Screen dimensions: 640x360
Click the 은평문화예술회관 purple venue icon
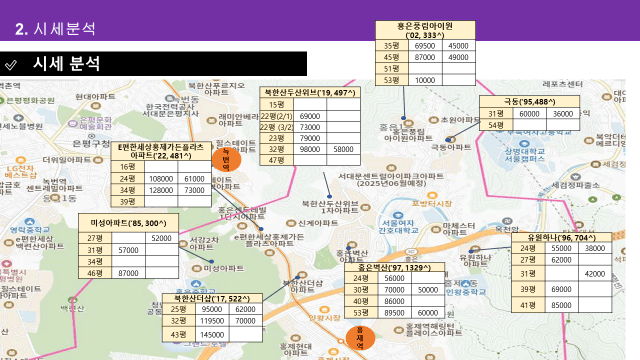[x=73, y=123]
